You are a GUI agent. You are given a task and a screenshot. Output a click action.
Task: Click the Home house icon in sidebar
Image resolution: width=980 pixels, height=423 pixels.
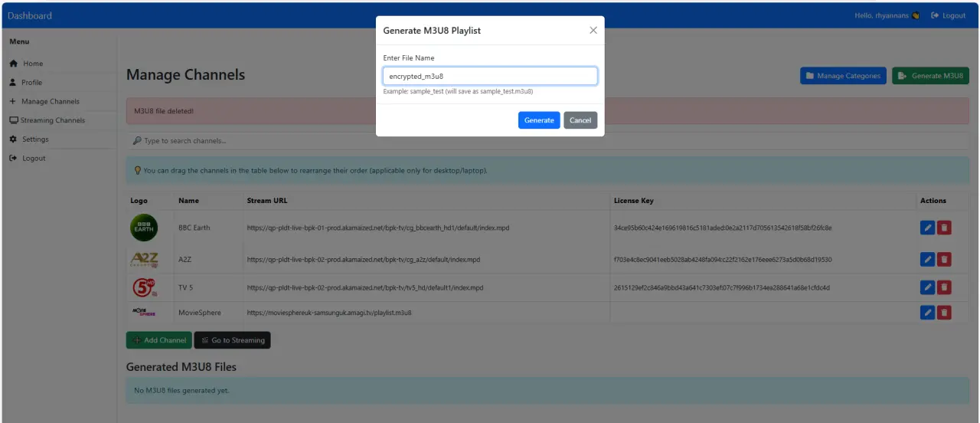pyautogui.click(x=14, y=64)
